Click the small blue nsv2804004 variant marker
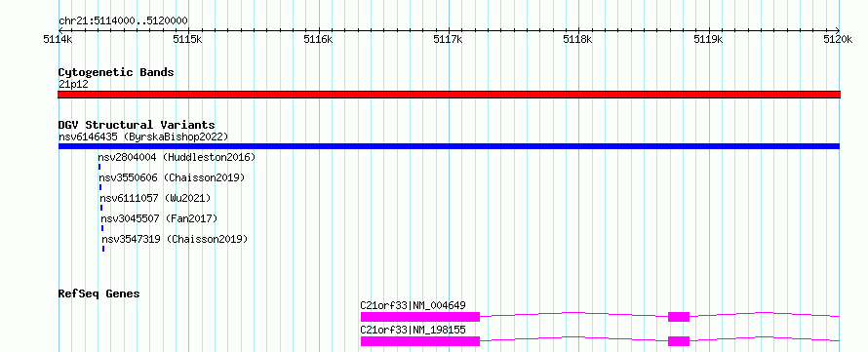 coord(99,167)
